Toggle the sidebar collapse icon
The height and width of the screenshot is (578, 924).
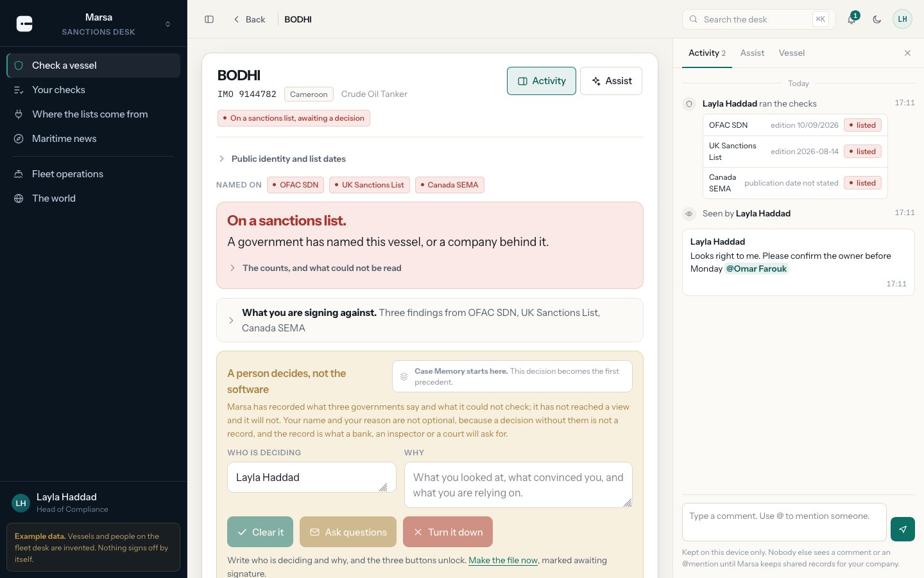pos(209,19)
